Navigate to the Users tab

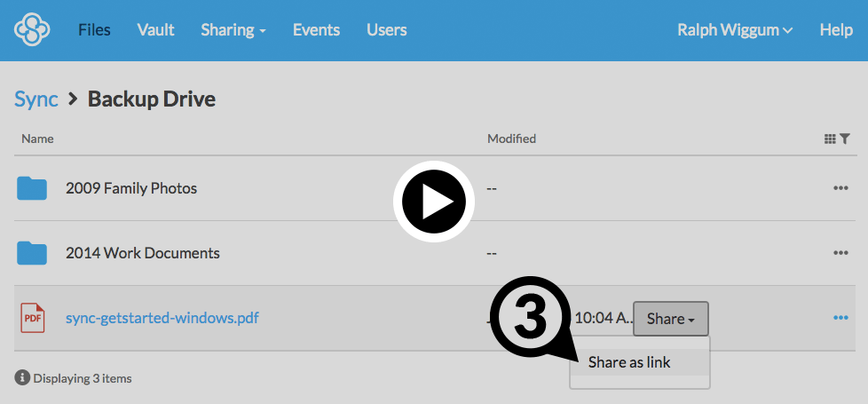tap(386, 30)
